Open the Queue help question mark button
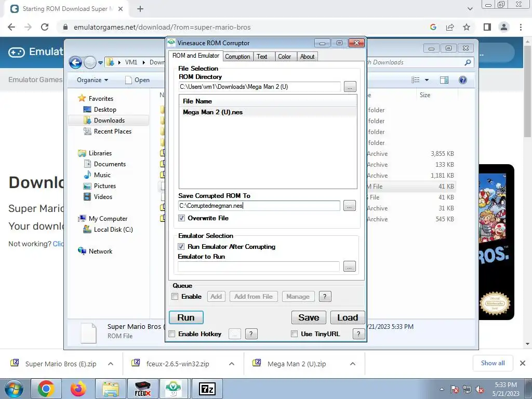This screenshot has width=532, height=399. (x=325, y=297)
